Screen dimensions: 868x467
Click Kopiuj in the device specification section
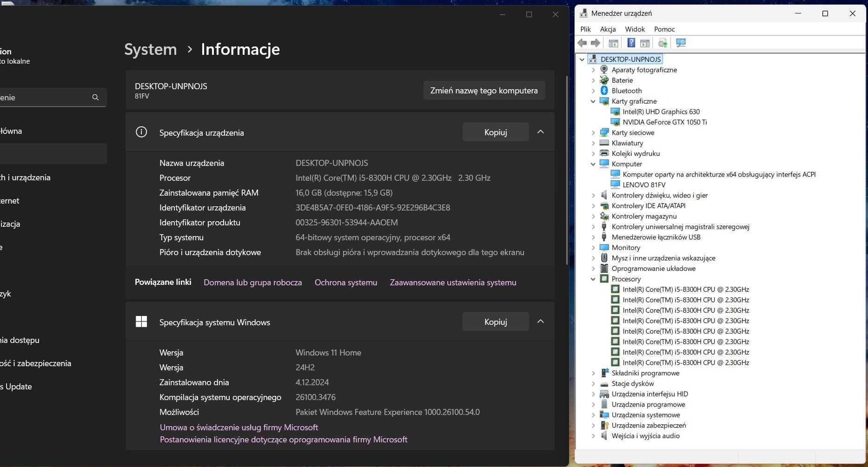click(496, 132)
